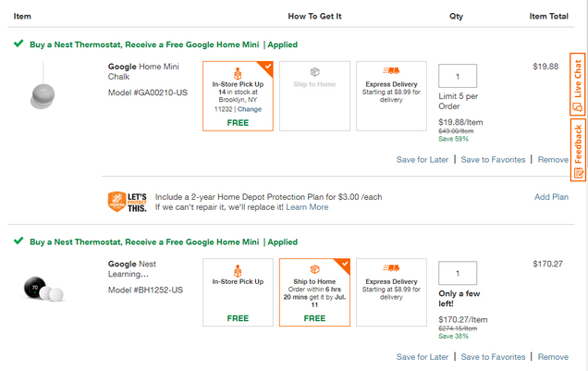Image resolution: width=588 pixels, height=371 pixels.
Task: Click Save 38% text
Action: (x=453, y=337)
